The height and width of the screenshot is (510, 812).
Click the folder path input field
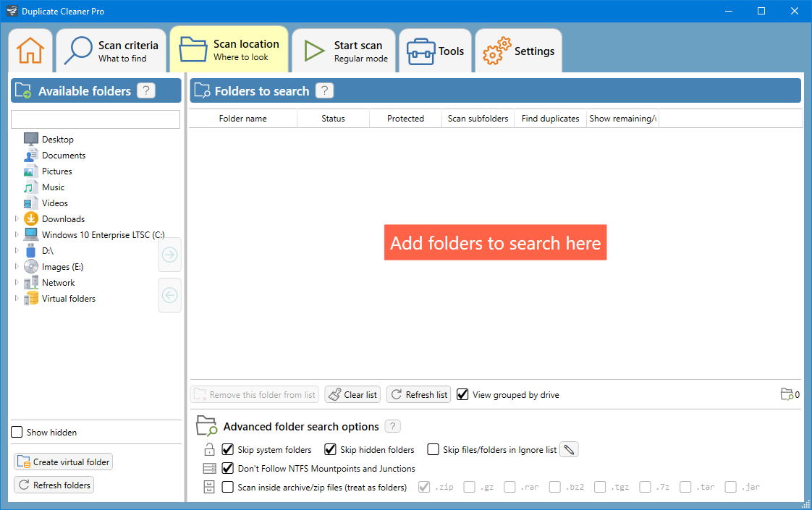click(x=96, y=119)
